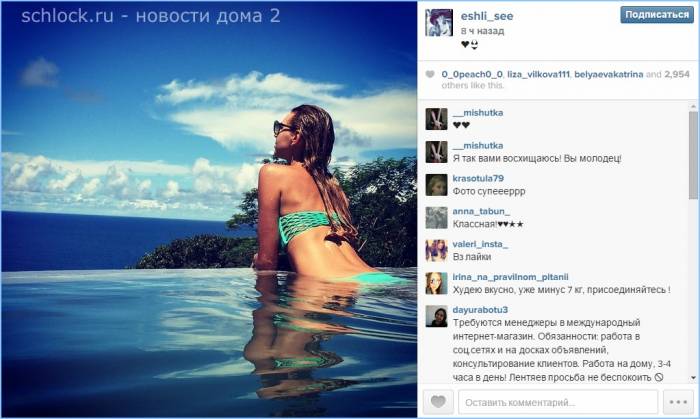Click anna_tabun_ avatar image
Viewport: 700px width, 419px height.
436,218
